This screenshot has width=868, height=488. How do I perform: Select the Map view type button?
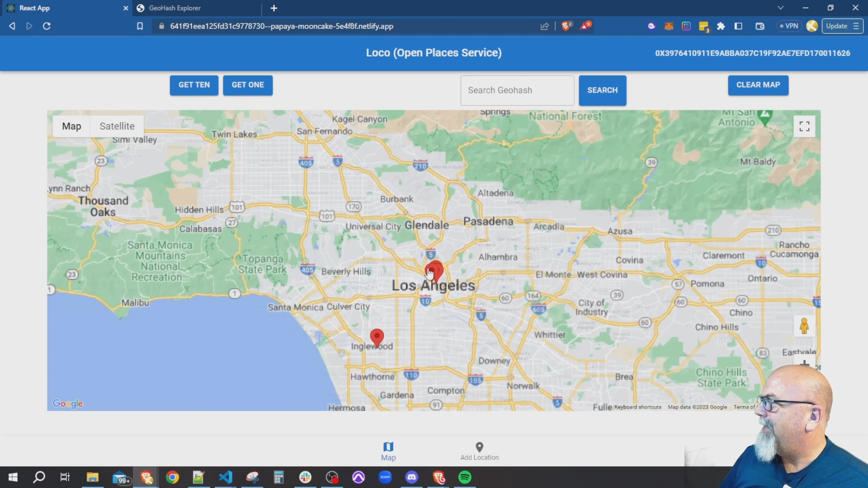pos(71,126)
